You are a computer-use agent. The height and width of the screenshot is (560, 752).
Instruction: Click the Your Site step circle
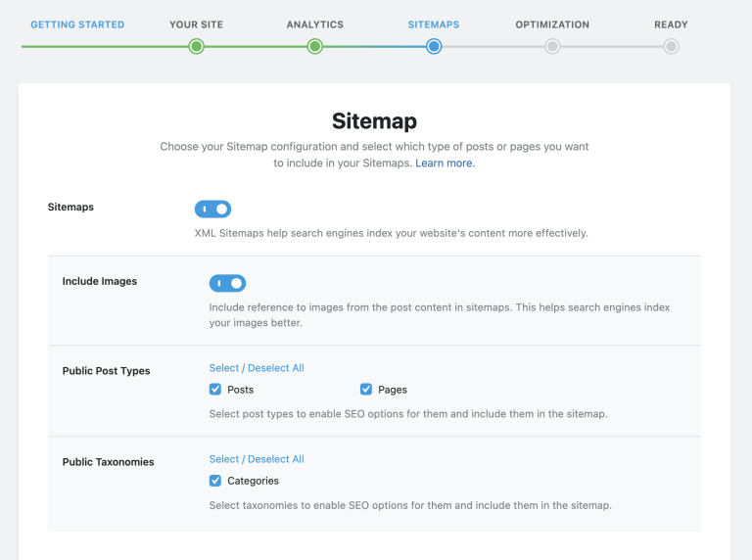point(196,46)
